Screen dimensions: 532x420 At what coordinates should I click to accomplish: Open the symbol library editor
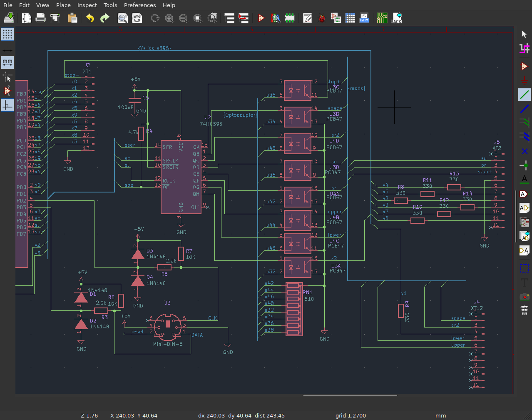point(261,18)
